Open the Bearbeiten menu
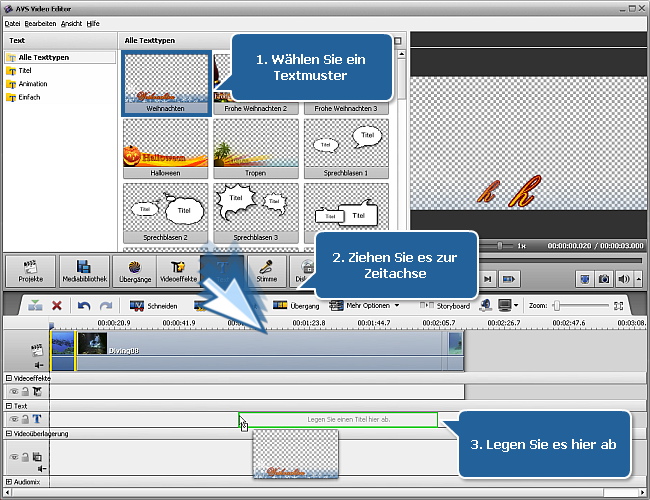The height and width of the screenshot is (500, 650). (x=38, y=22)
